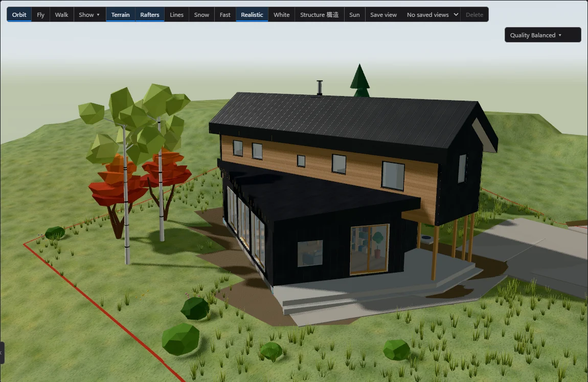Open the Quality Balanced dropdown
The image size is (588, 382).
tap(542, 35)
